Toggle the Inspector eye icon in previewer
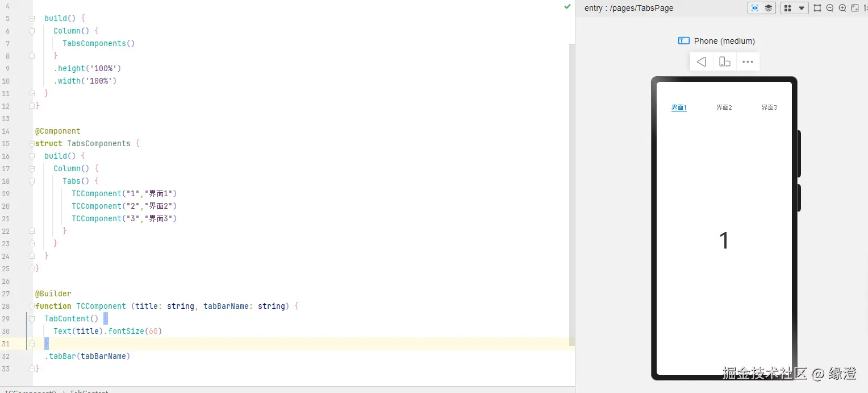The image size is (868, 393). (x=754, y=8)
